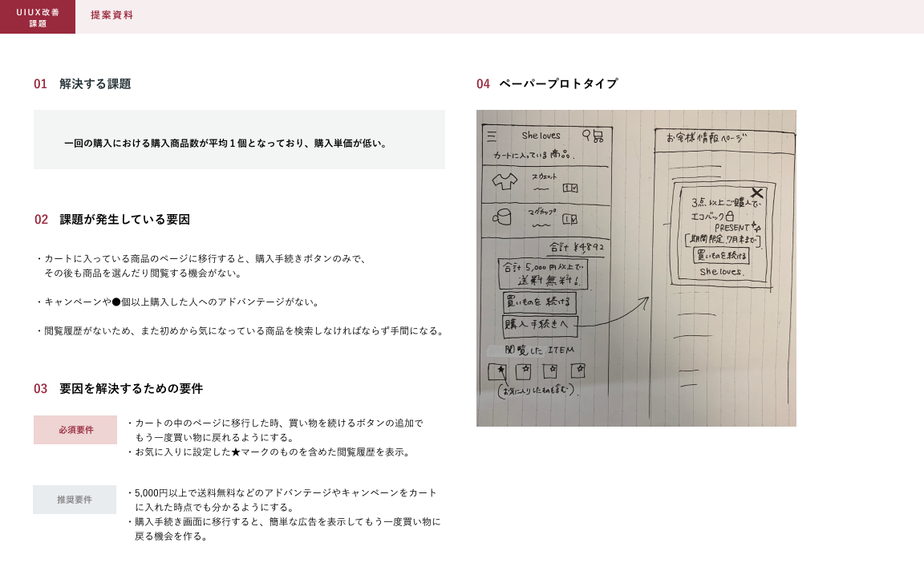
Task: Click the 必須要件 pink label
Action: point(75,430)
